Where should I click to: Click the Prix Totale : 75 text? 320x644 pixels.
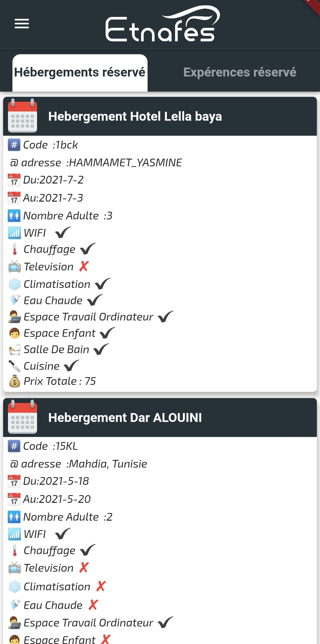(60, 381)
